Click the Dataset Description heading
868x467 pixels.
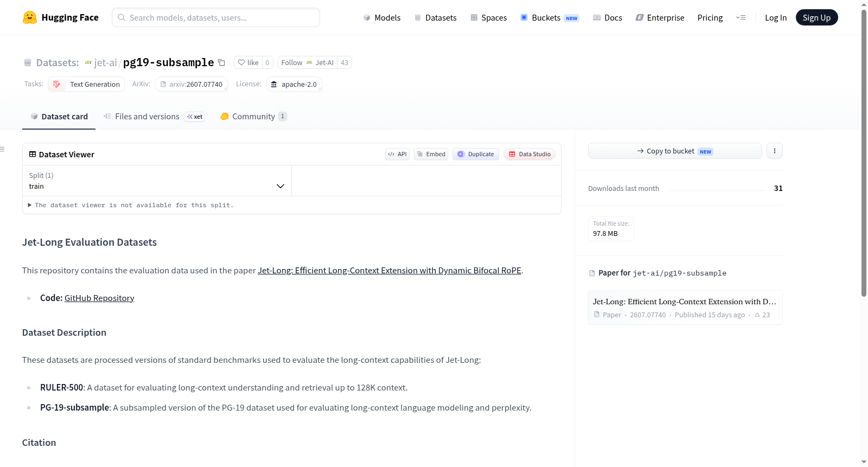[x=64, y=332]
